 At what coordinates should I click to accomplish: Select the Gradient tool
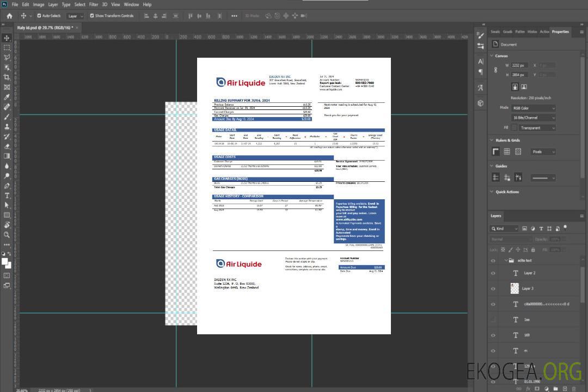(x=7, y=156)
